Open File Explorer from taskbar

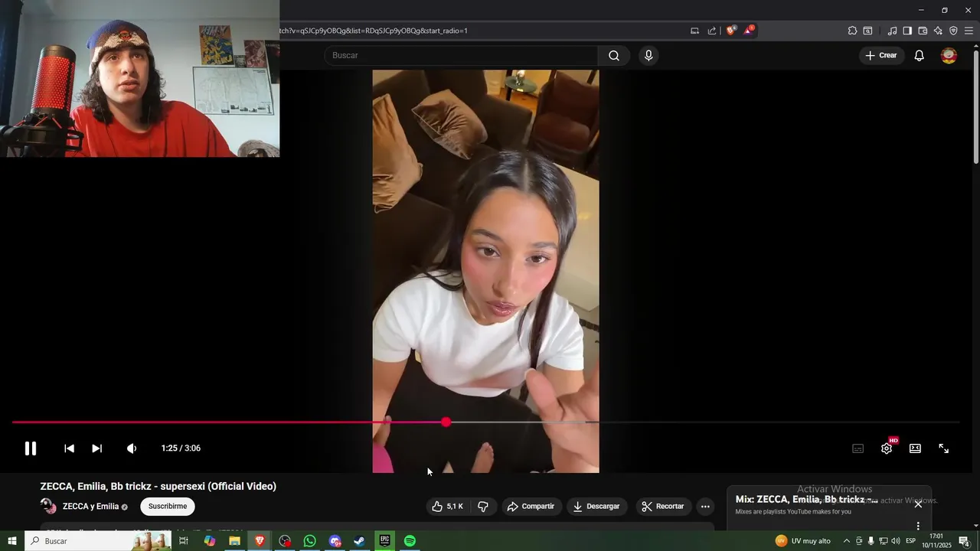(235, 541)
